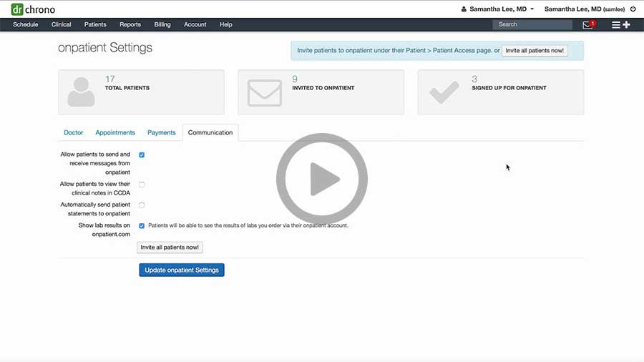Click the TOTAL PATIENTS label
Image resolution: width=644 pixels, height=362 pixels.
point(127,88)
